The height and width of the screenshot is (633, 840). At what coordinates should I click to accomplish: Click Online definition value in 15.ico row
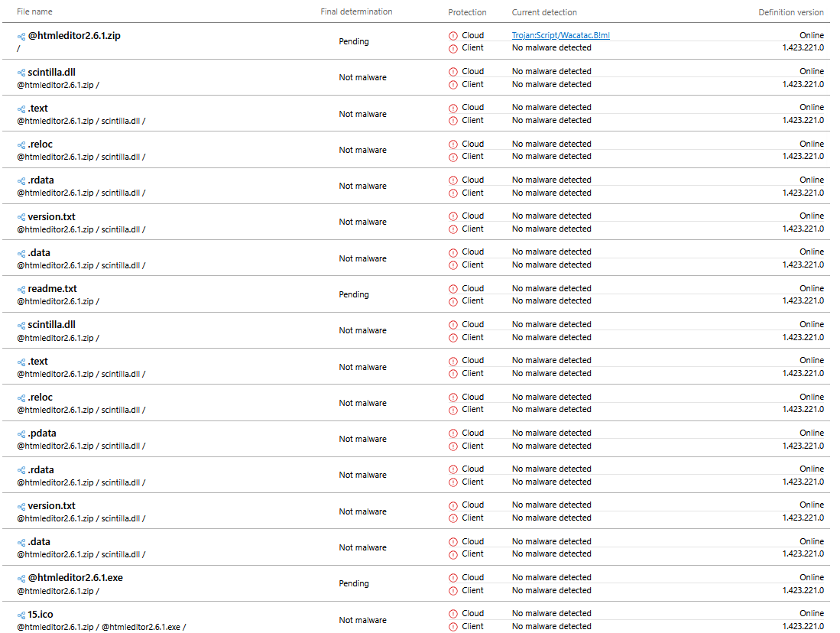click(812, 613)
